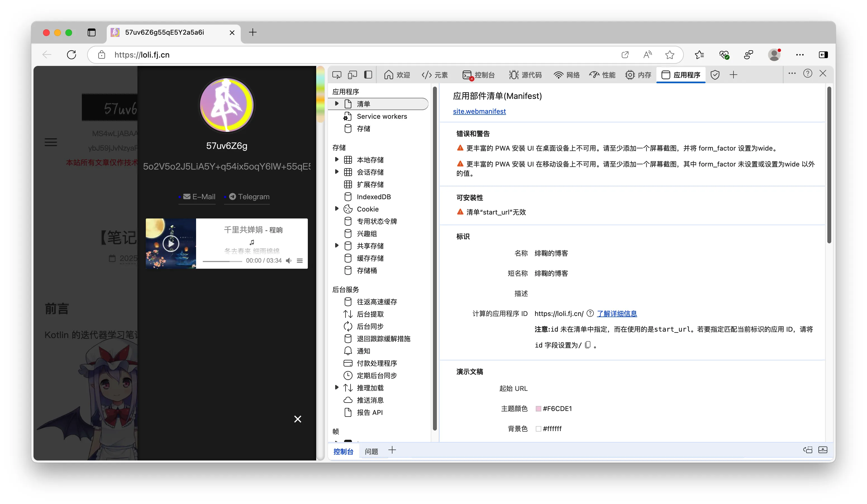
Task: Switch to the 问题 drawer tab
Action: point(371,451)
